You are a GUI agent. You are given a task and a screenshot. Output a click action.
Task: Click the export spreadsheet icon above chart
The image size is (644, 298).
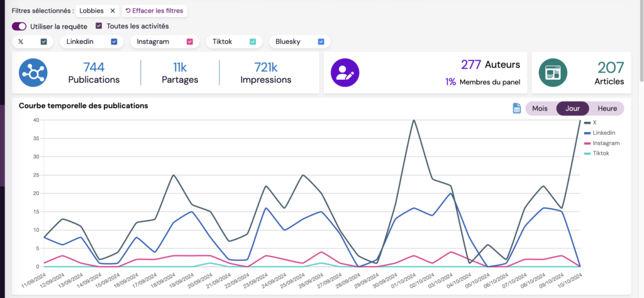[x=516, y=108]
